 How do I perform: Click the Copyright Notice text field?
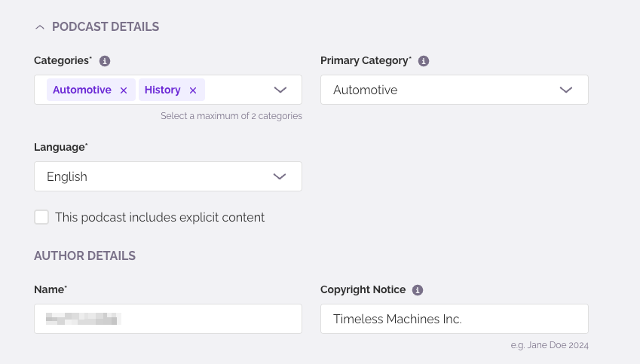tap(454, 319)
